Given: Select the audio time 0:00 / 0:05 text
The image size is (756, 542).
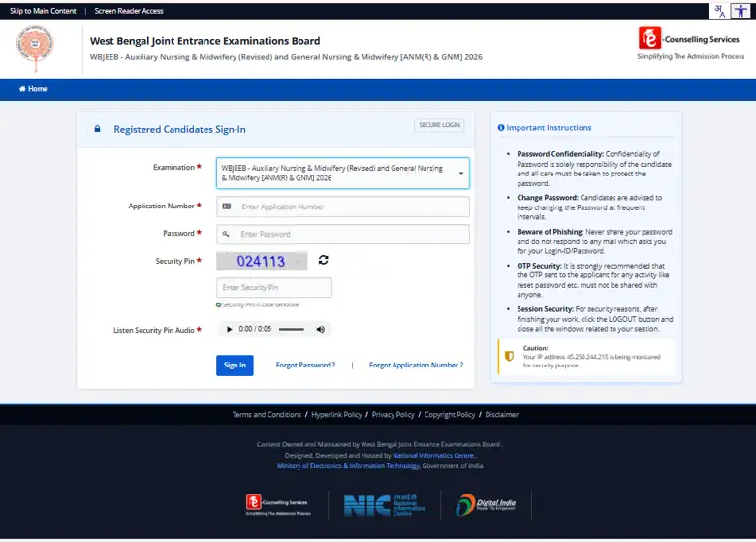Looking at the screenshot, I should 255,329.
